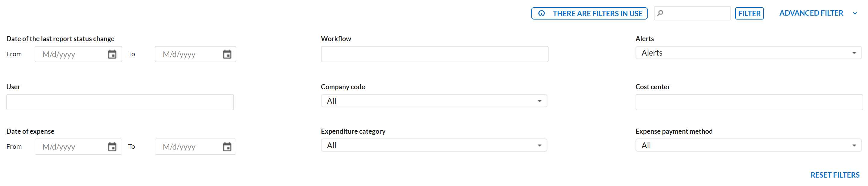Viewport: 868px width, 186px height.
Task: Collapse the Advanced Filter chevron
Action: (x=855, y=14)
